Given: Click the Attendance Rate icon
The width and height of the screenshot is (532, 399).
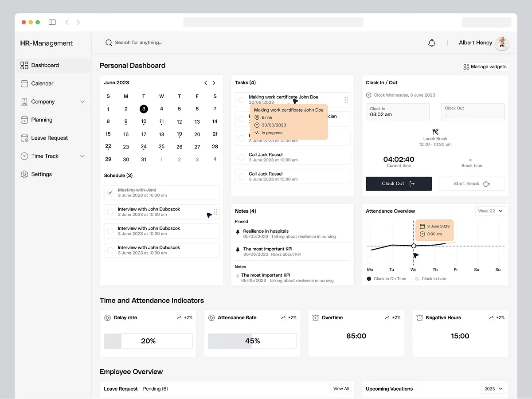Looking at the screenshot, I should pos(211,318).
